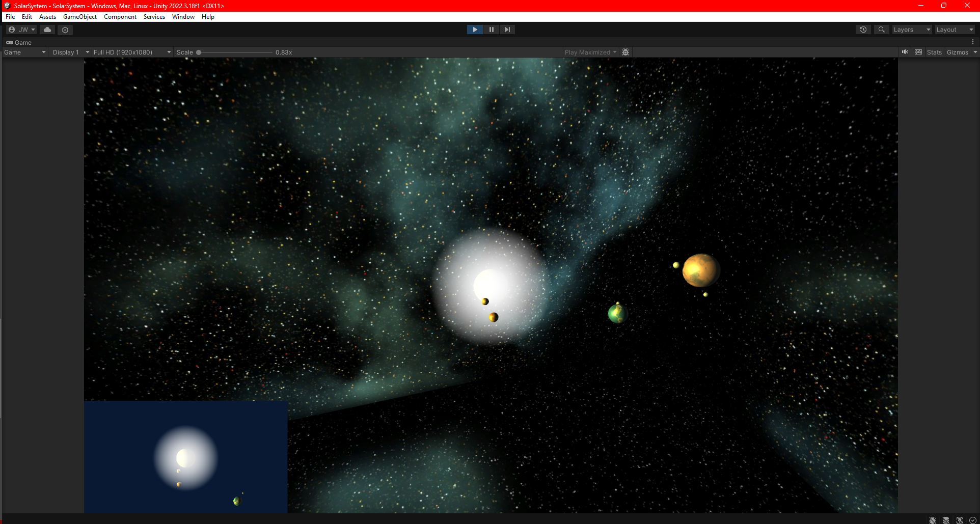Open the Assets menu
This screenshot has height=524, width=980.
tap(47, 17)
